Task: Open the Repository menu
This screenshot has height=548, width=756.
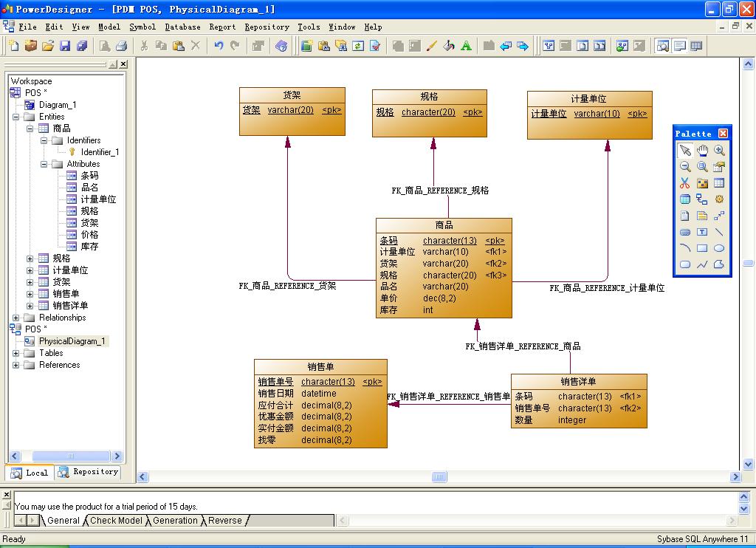Action: (x=267, y=27)
